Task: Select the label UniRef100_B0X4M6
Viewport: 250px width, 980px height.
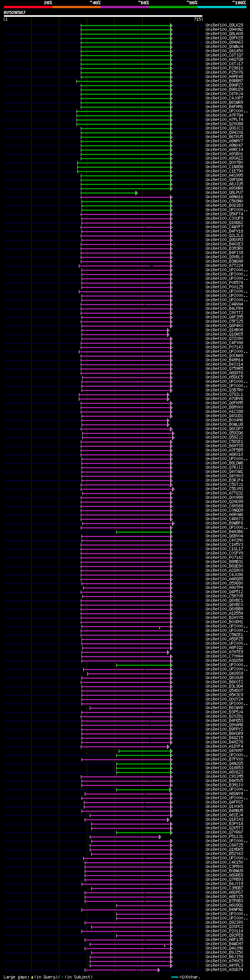Action: [224, 420]
